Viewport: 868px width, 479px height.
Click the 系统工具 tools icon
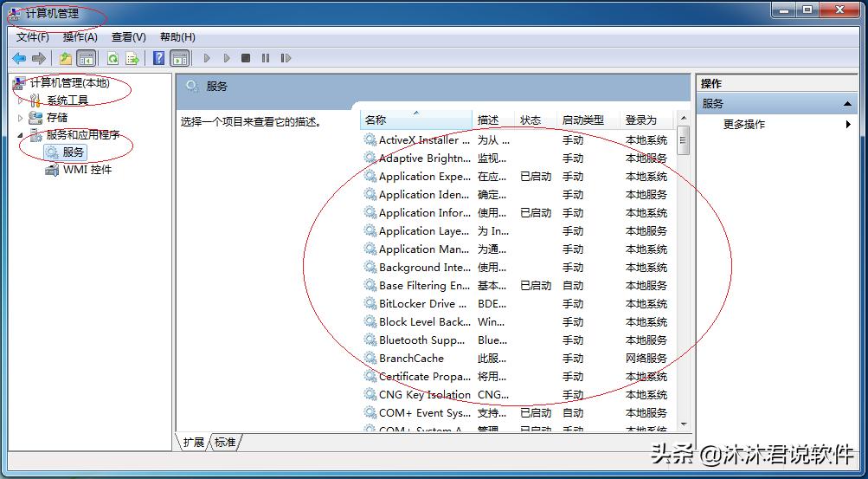coord(35,100)
